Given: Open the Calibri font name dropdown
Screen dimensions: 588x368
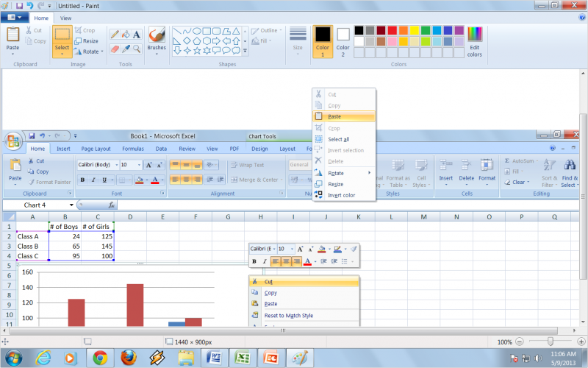Looking at the screenshot, I should point(115,165).
